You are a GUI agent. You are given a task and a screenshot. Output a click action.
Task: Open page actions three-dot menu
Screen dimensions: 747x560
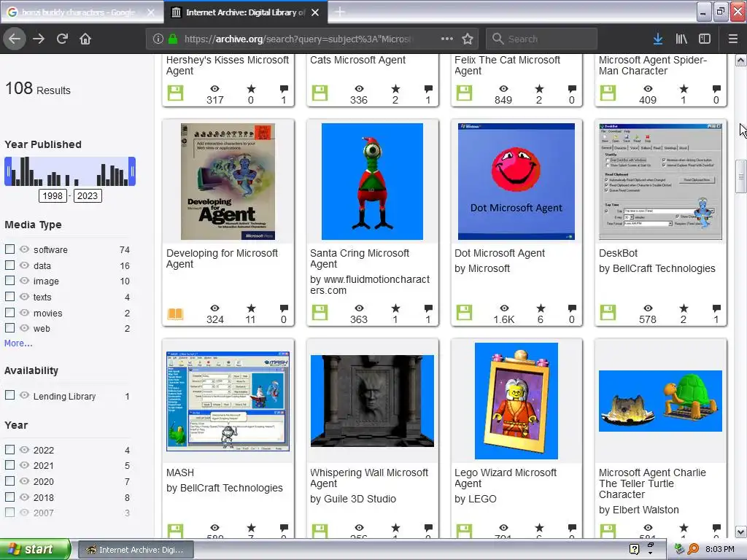pyautogui.click(x=447, y=39)
